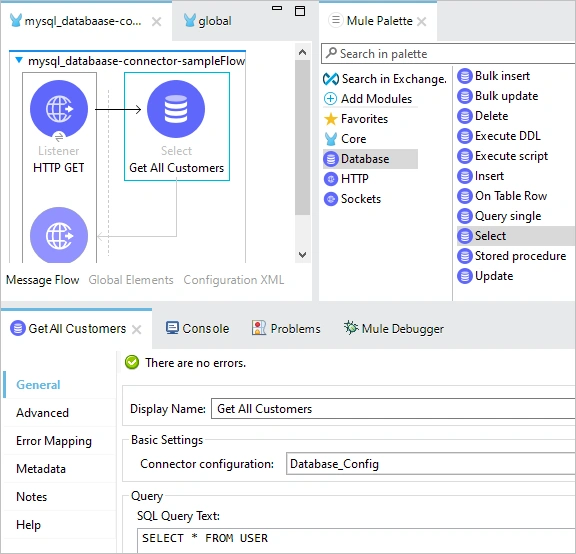Close the mysql_databaase-co... editor tab
576x554 pixels.
(x=156, y=22)
